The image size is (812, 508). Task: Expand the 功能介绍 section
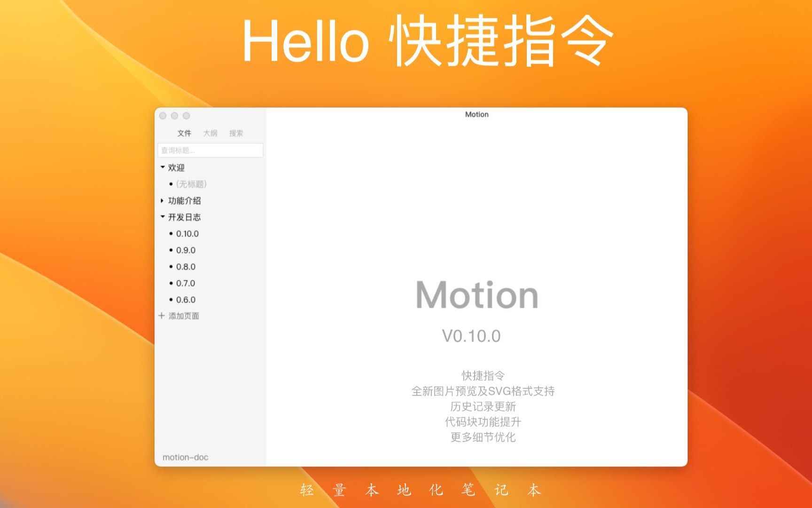point(162,200)
